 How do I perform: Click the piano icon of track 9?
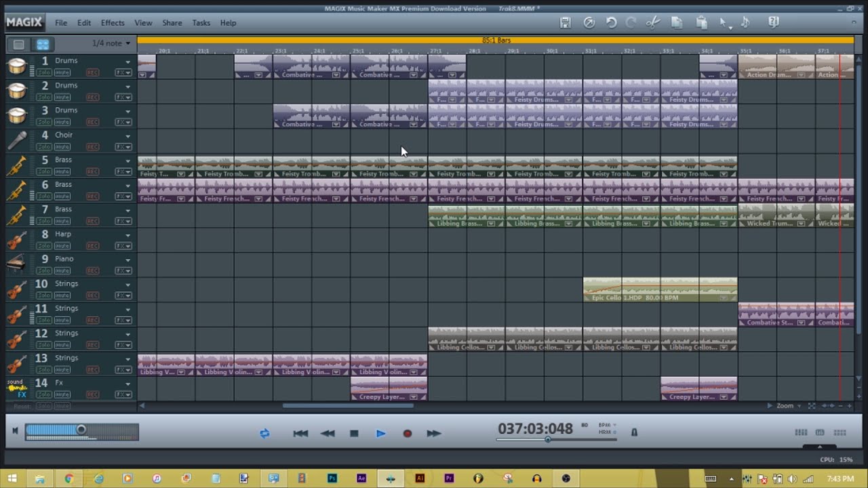(x=17, y=264)
